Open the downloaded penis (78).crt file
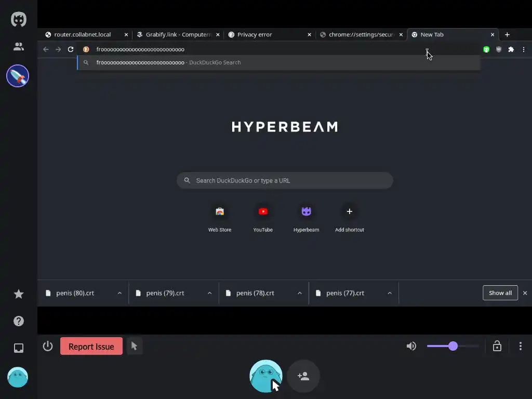532x399 pixels. pyautogui.click(x=255, y=293)
